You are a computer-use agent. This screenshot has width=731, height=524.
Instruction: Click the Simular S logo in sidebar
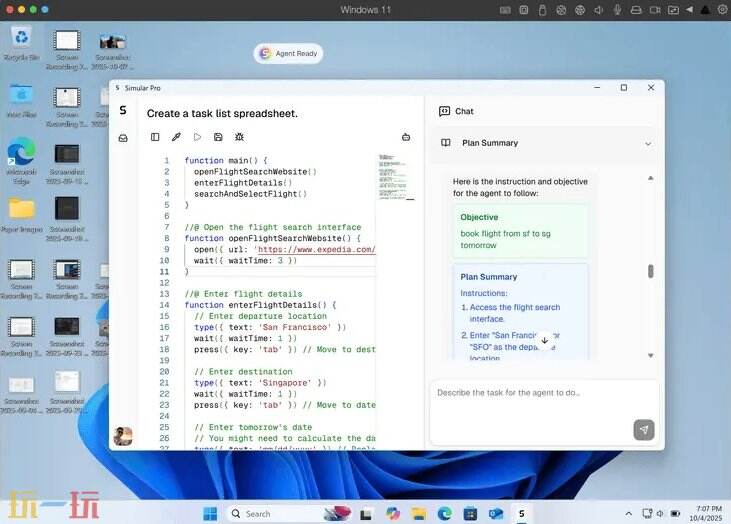(123, 111)
